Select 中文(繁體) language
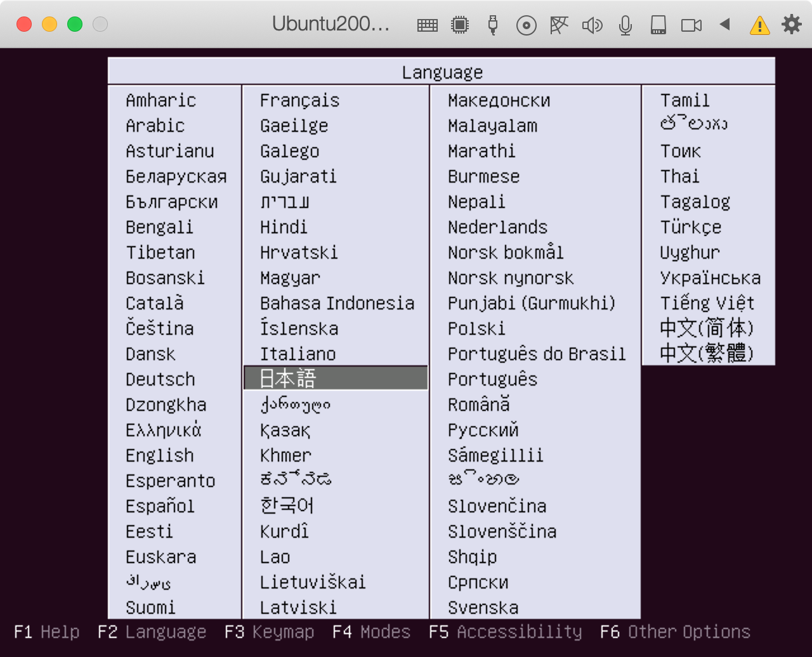This screenshot has width=812, height=657. (x=707, y=353)
